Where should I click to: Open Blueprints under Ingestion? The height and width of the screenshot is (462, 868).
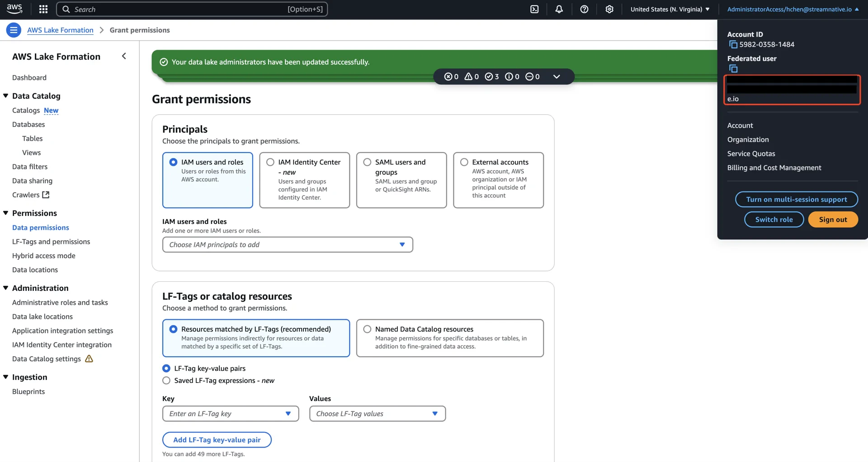point(28,392)
